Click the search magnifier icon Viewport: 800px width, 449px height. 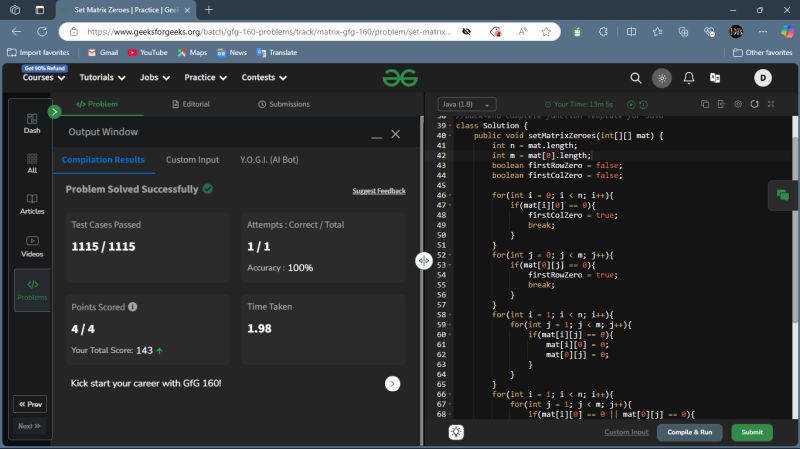pyautogui.click(x=636, y=78)
